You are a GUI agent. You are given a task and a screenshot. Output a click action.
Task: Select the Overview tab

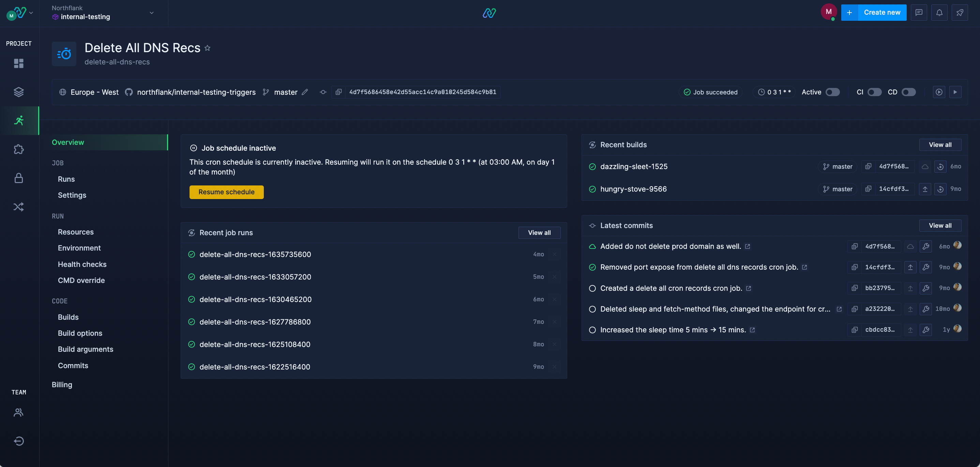(109, 142)
